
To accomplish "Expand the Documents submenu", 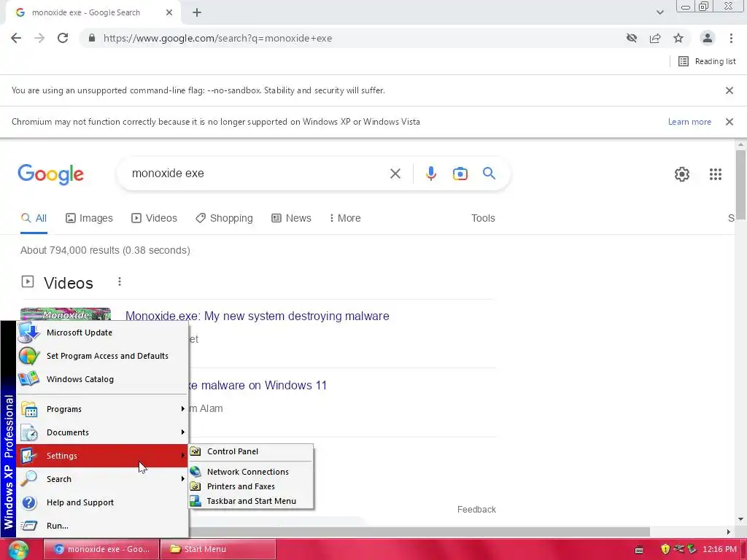I will tap(102, 432).
